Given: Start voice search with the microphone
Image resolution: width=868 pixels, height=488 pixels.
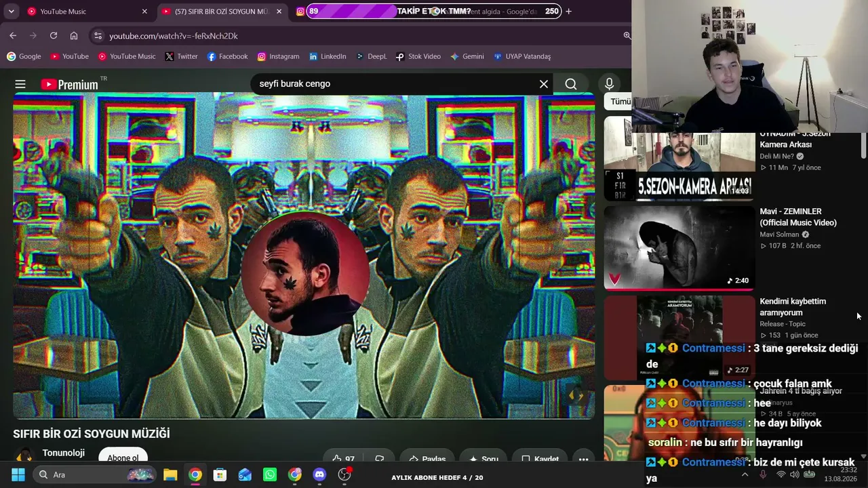Looking at the screenshot, I should (x=609, y=84).
